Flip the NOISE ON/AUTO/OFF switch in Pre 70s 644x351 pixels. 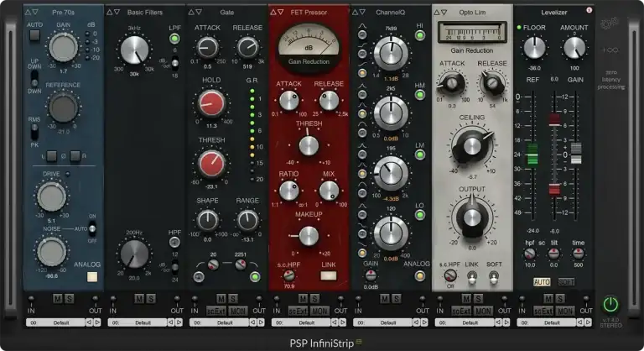click(92, 228)
